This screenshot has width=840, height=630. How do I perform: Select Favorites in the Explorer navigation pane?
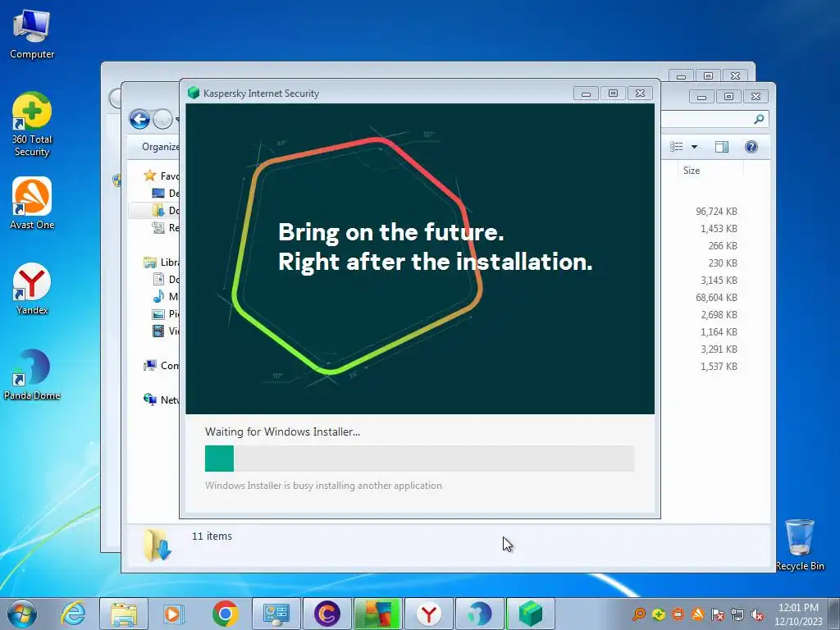click(162, 176)
